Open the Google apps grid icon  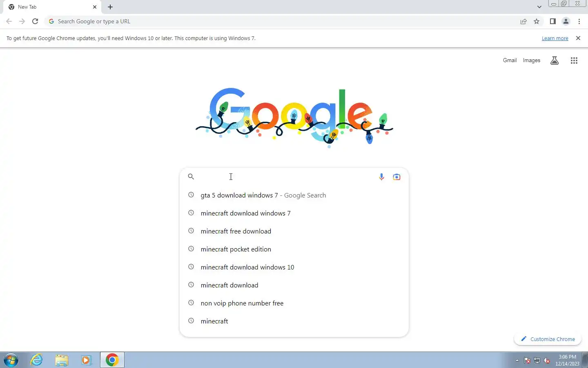574,61
